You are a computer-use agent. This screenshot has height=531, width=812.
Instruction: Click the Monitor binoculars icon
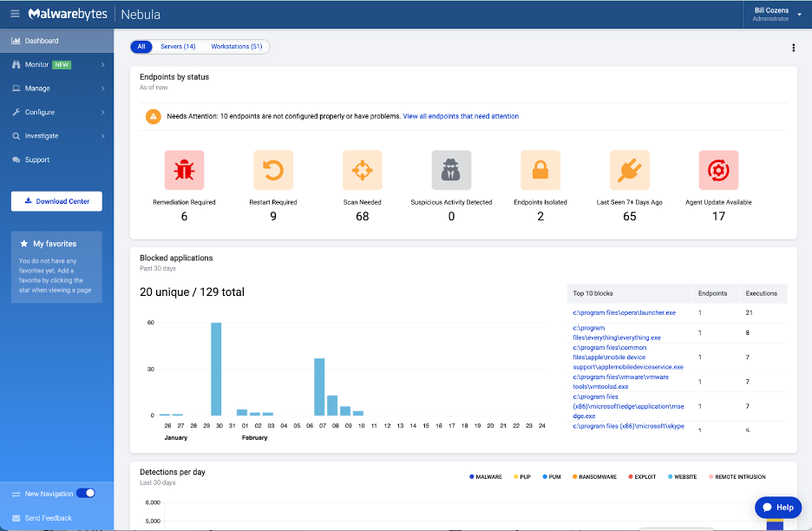pos(16,64)
